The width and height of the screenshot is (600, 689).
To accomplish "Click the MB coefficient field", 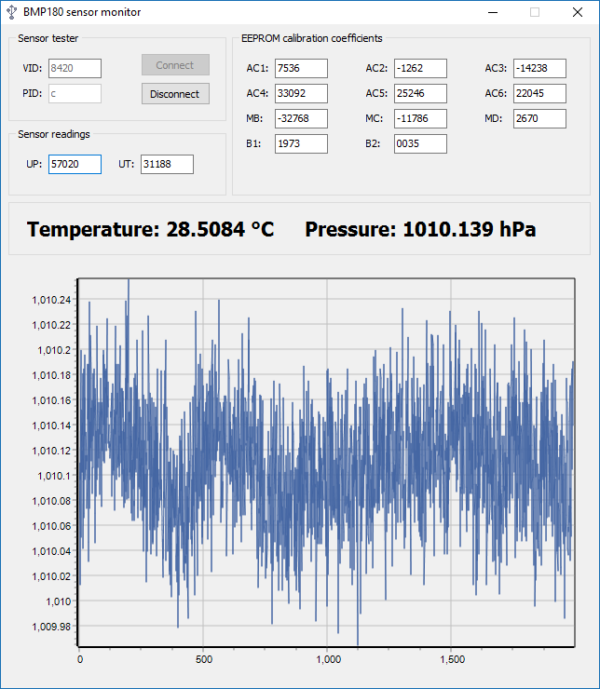I will [x=301, y=119].
